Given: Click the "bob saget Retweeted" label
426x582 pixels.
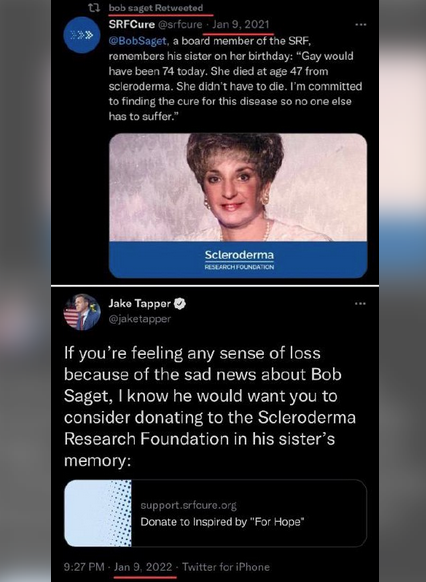Looking at the screenshot, I should point(156,8).
